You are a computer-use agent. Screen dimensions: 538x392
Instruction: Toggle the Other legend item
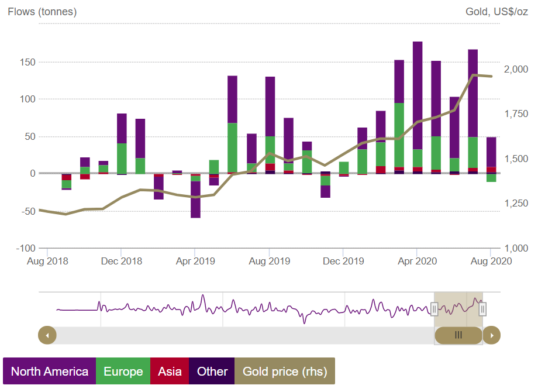(212, 372)
